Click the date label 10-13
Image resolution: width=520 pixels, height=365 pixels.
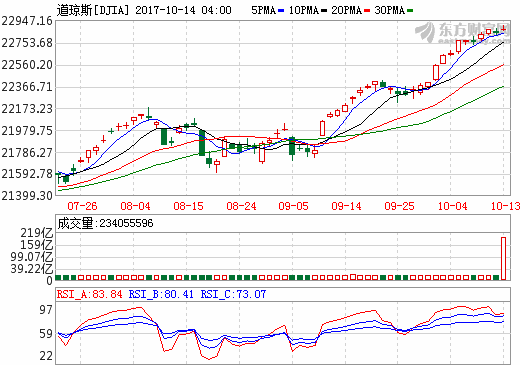(x=505, y=206)
